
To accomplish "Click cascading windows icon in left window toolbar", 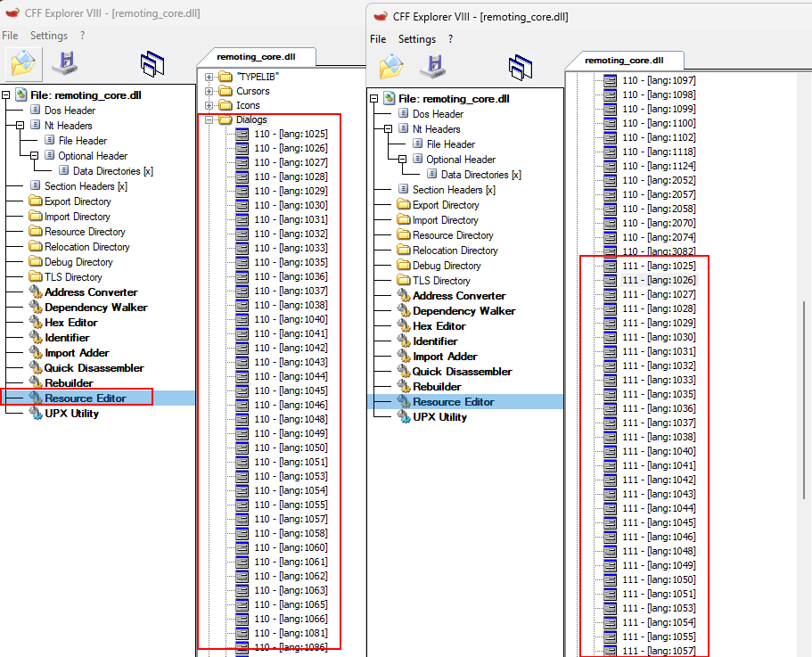I will click(x=152, y=63).
